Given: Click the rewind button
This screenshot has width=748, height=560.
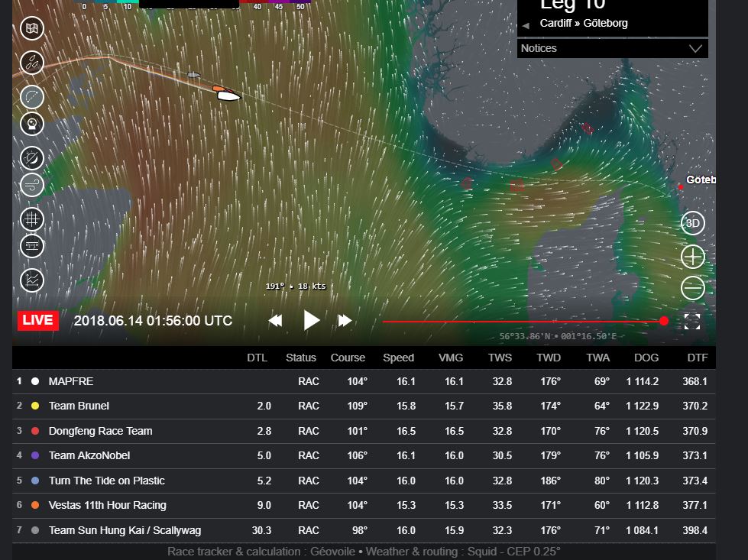Looking at the screenshot, I should pos(275,321).
